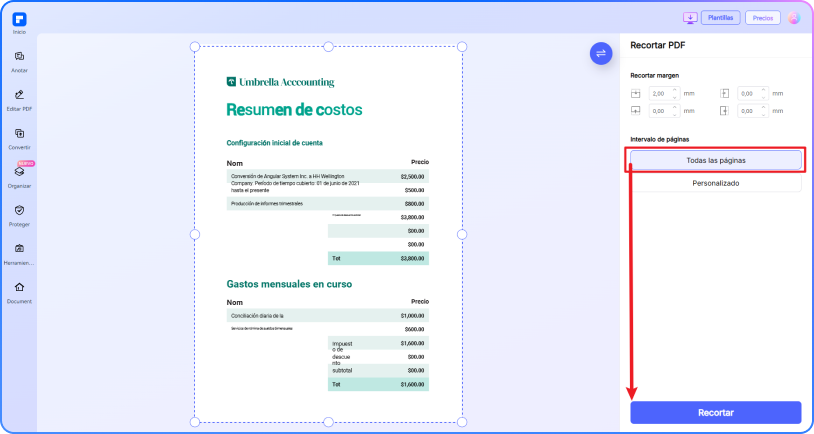Go to the Document house icon
814x434 pixels.
(x=19, y=287)
